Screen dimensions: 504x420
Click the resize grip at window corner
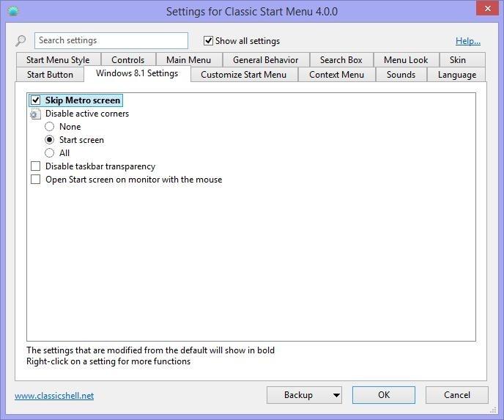tap(493, 410)
